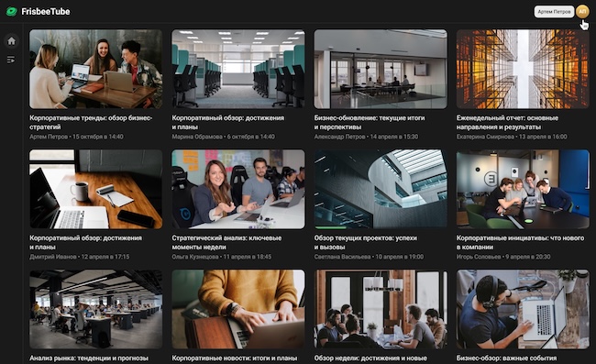The width and height of the screenshot is (596, 364).
Task: Click the FrisbeeTube brand name
Action: pos(46,12)
